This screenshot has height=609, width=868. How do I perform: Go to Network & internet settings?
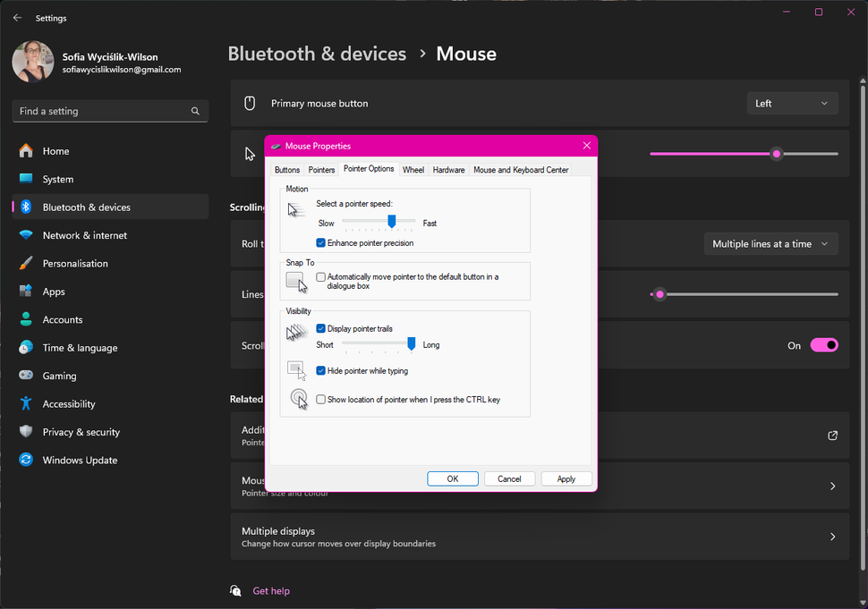[84, 234]
